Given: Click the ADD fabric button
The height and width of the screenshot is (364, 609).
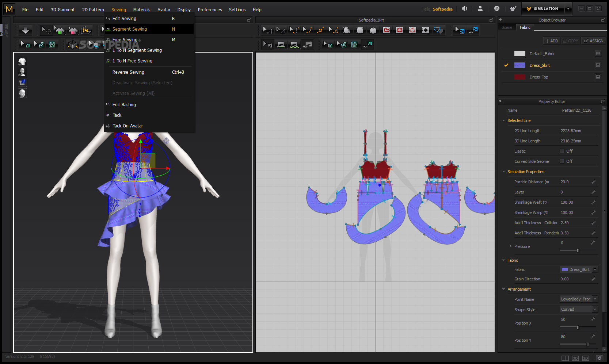Looking at the screenshot, I should click(x=552, y=41).
